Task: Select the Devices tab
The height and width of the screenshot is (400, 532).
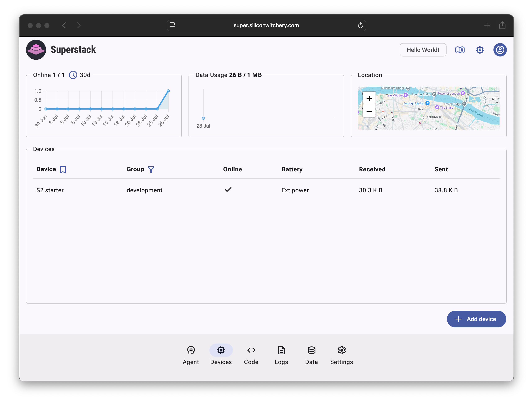Action: point(221,355)
